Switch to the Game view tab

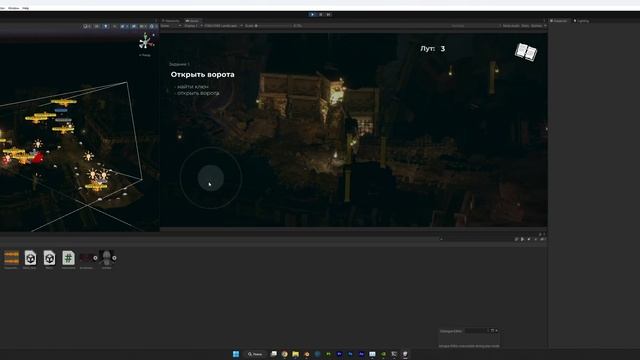[192, 21]
